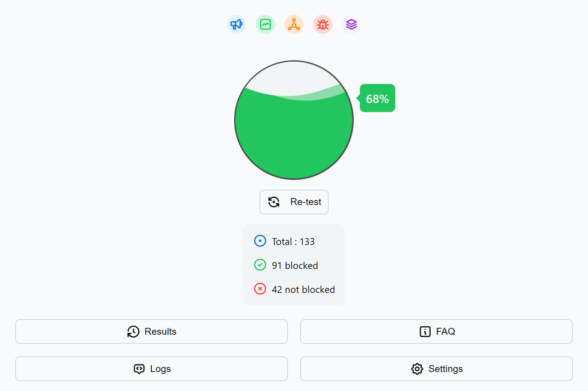Open Settings with the gear button

click(x=436, y=369)
